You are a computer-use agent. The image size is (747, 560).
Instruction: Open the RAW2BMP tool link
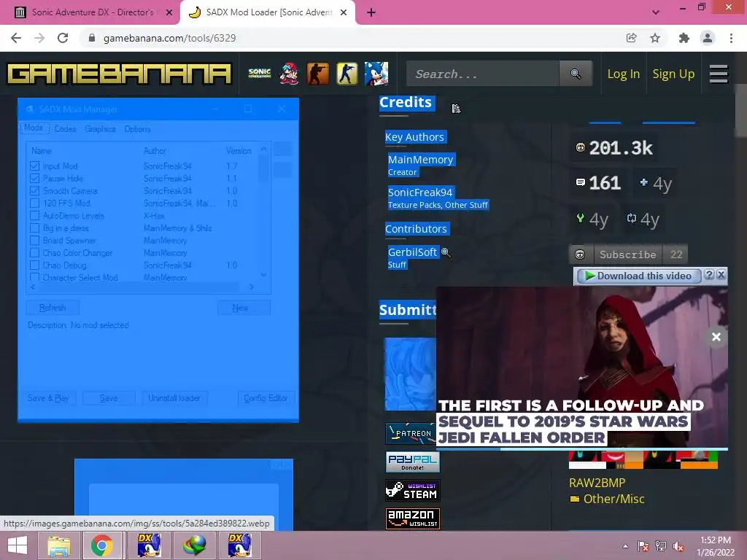coord(597,483)
